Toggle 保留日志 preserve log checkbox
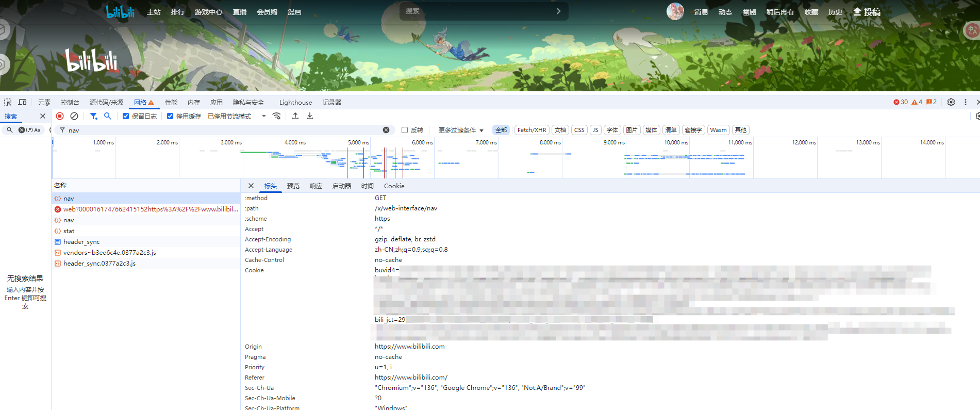Image resolution: width=980 pixels, height=410 pixels. pos(126,116)
